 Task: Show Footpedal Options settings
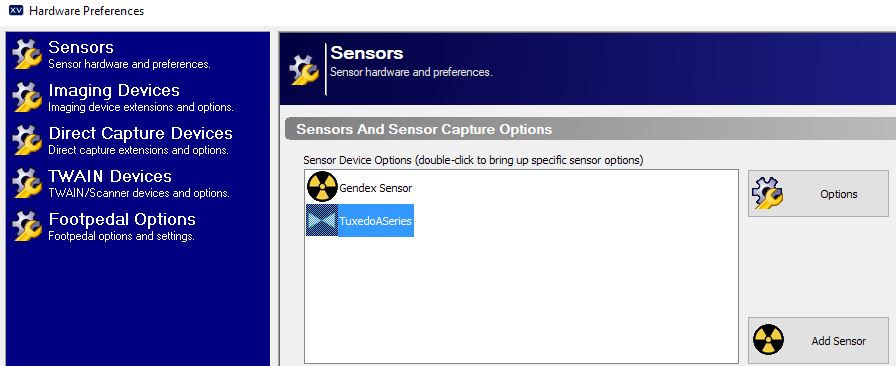pyautogui.click(x=122, y=226)
